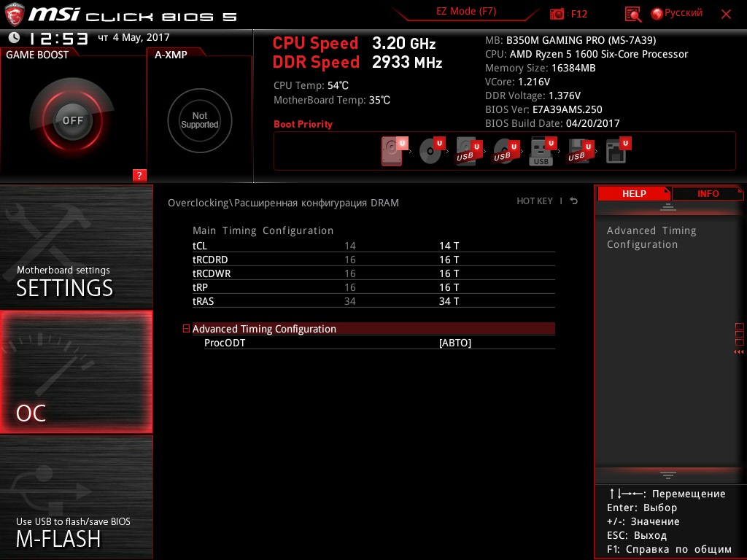747x560 pixels.
Task: Open the M-FLASH BIOS flashing section
Action: click(x=76, y=497)
